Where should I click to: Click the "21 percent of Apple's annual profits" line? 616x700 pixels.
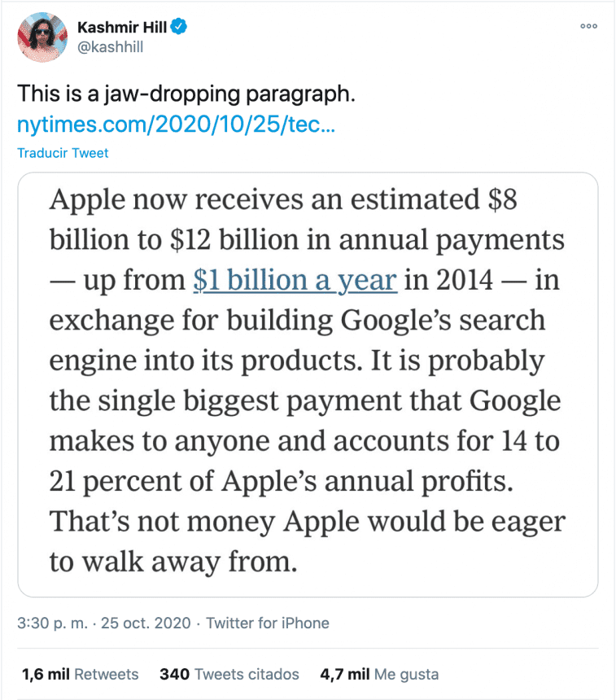[x=282, y=481]
